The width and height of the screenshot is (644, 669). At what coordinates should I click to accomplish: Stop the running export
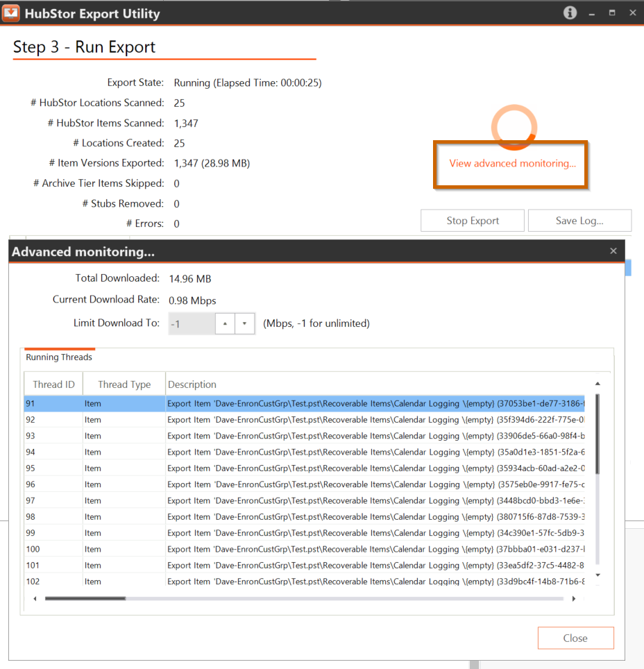[473, 221]
